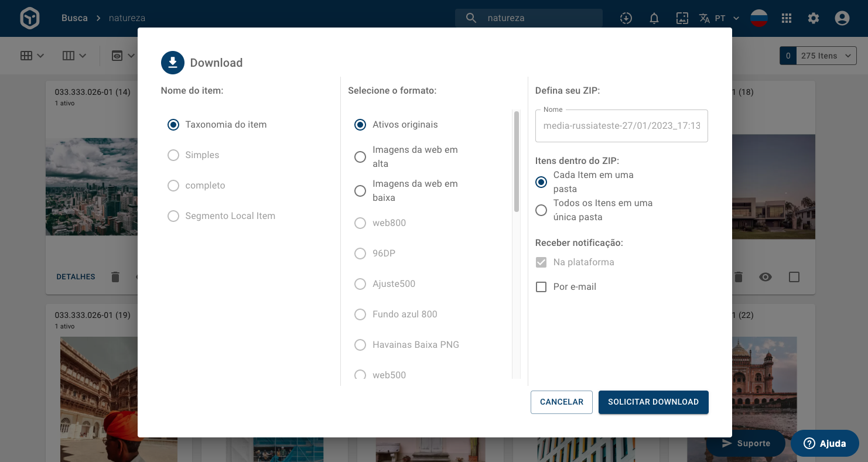Open the Suporte chat button
868x462 pixels.
[x=746, y=443]
